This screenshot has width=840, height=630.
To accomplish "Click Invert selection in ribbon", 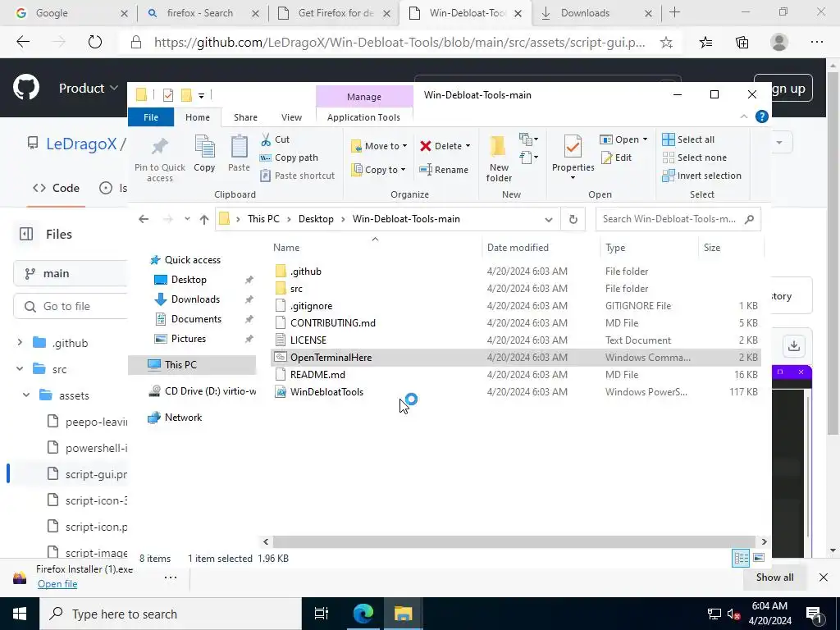I will 702,176.
